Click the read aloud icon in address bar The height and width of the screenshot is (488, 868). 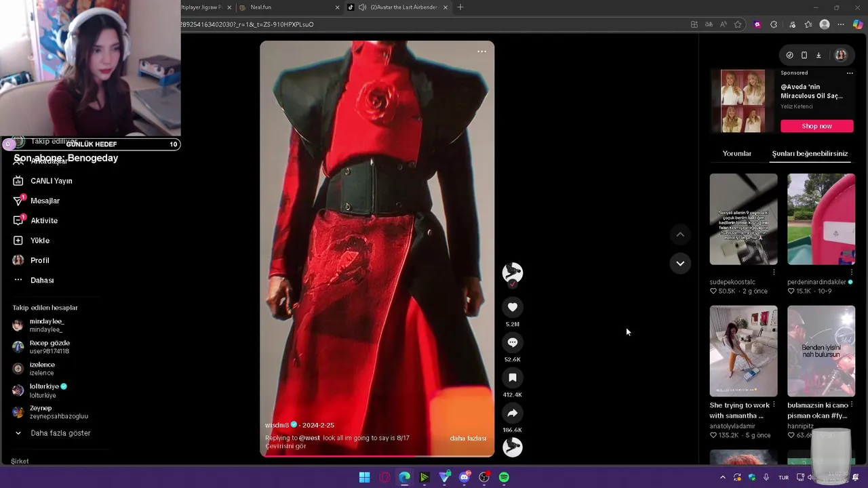723,24
